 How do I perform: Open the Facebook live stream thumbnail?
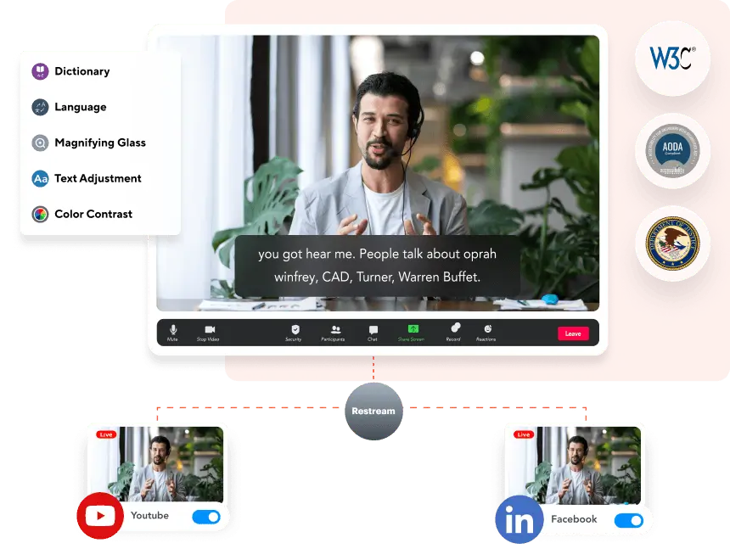pos(576,465)
